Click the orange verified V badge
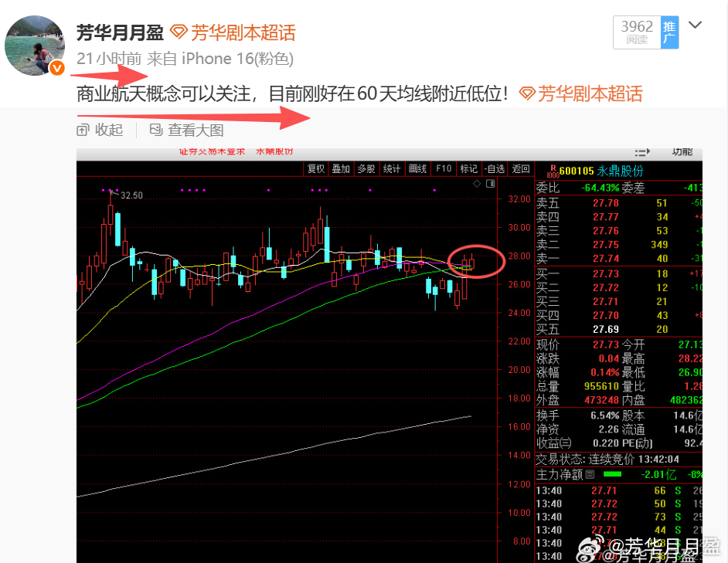The height and width of the screenshot is (563, 728). pyautogui.click(x=57, y=68)
